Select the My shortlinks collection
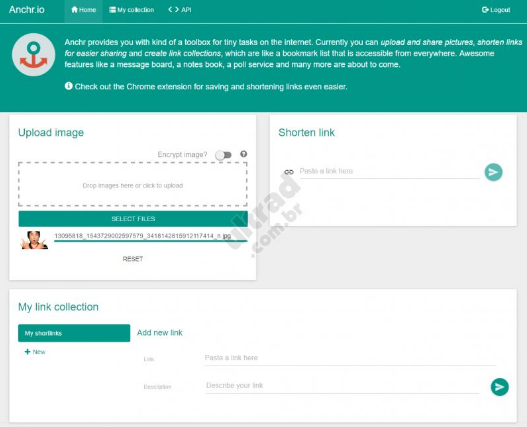527x427 pixels. point(74,333)
